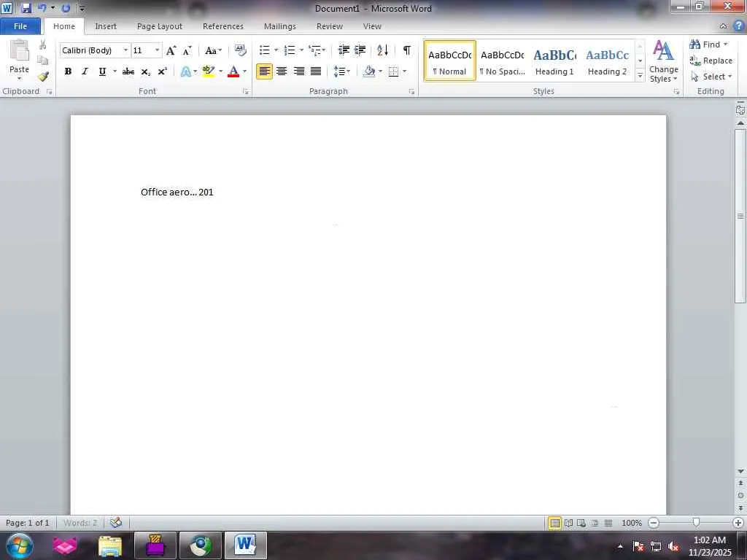The height and width of the screenshot is (560, 747).
Task: Toggle Align Text Left
Action: coord(264,71)
